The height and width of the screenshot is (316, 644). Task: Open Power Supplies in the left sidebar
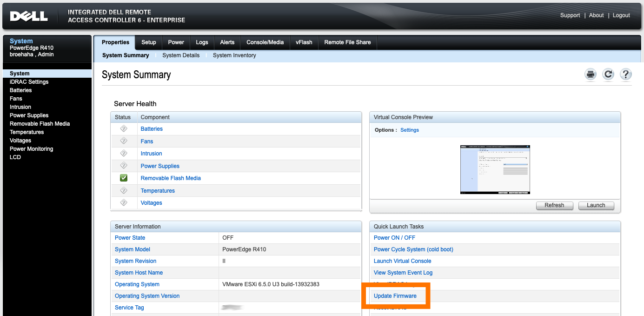click(29, 115)
